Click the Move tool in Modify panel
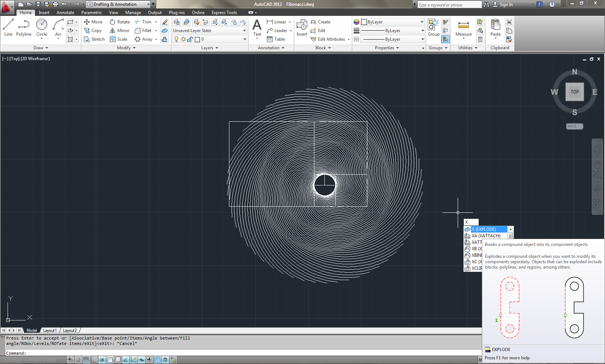This screenshot has width=605, height=364. coord(93,22)
